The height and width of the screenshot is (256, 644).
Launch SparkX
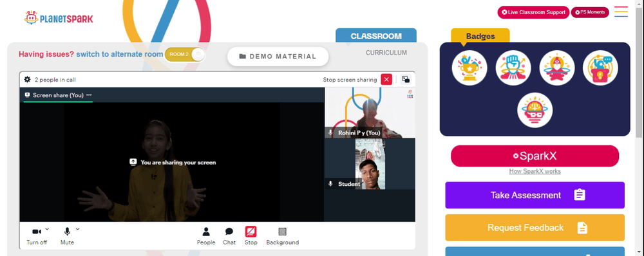pos(535,156)
